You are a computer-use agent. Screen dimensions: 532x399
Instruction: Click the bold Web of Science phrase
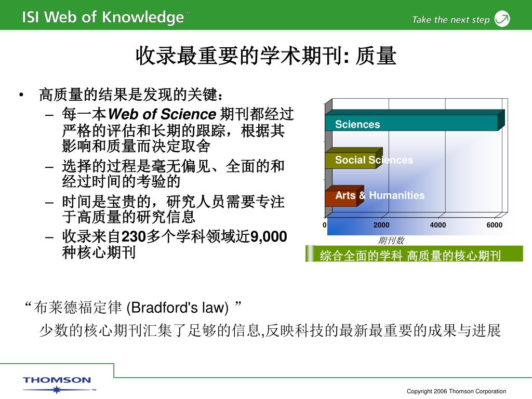click(162, 114)
